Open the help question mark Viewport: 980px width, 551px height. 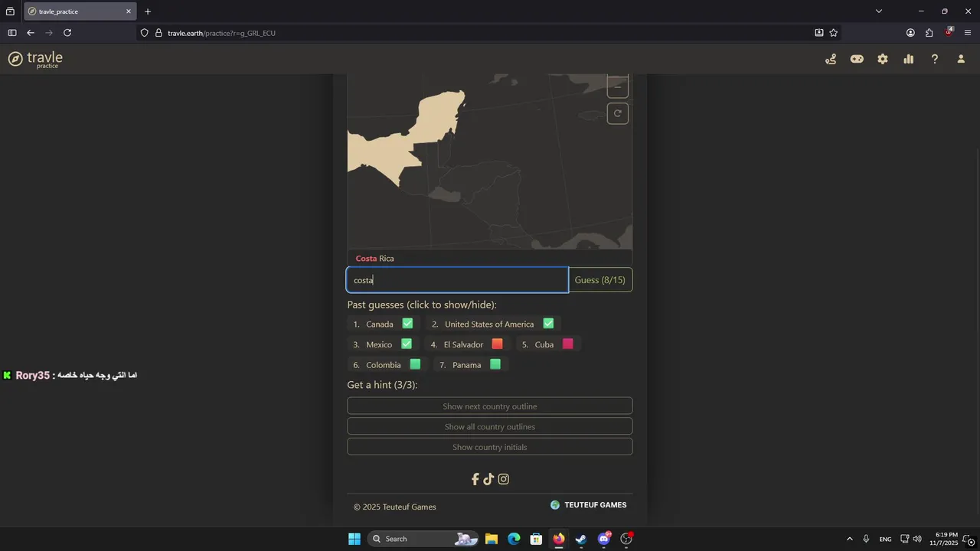coord(935,59)
